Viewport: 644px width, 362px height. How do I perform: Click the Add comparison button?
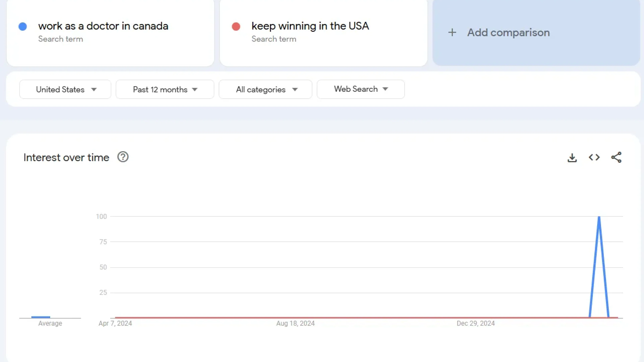pyautogui.click(x=536, y=33)
